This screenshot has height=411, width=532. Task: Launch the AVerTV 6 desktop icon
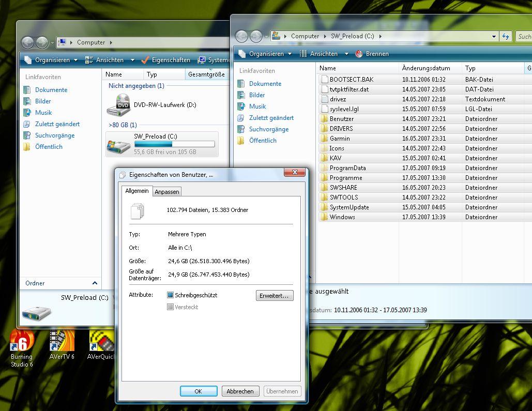[x=62, y=340]
